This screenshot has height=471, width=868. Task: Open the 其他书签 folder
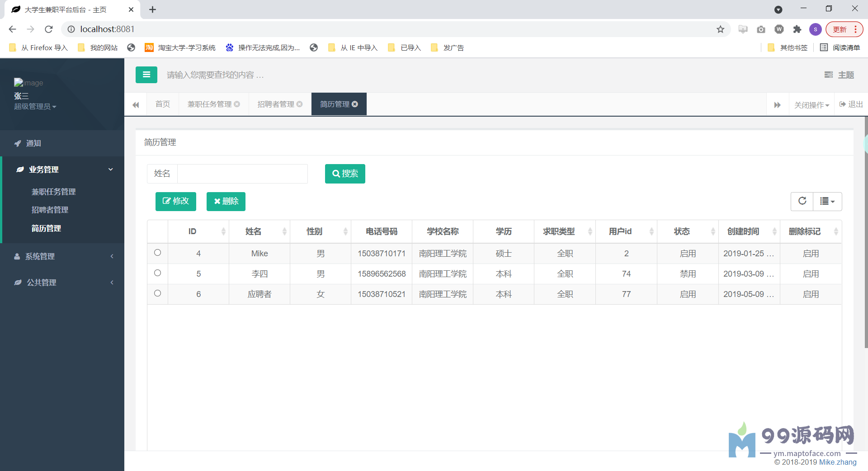pyautogui.click(x=788, y=47)
